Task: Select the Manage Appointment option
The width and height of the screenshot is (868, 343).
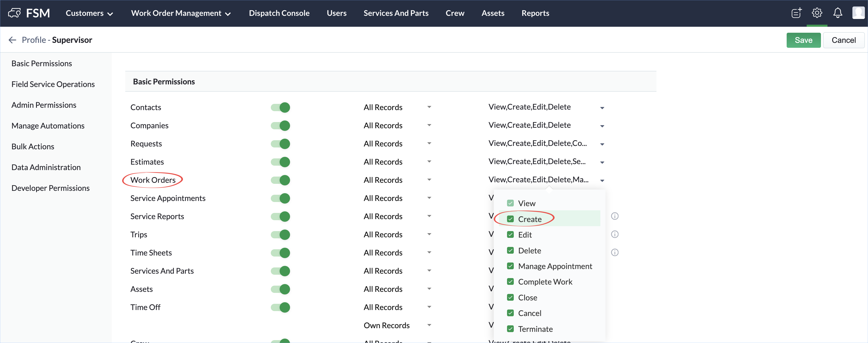Action: tap(550, 266)
